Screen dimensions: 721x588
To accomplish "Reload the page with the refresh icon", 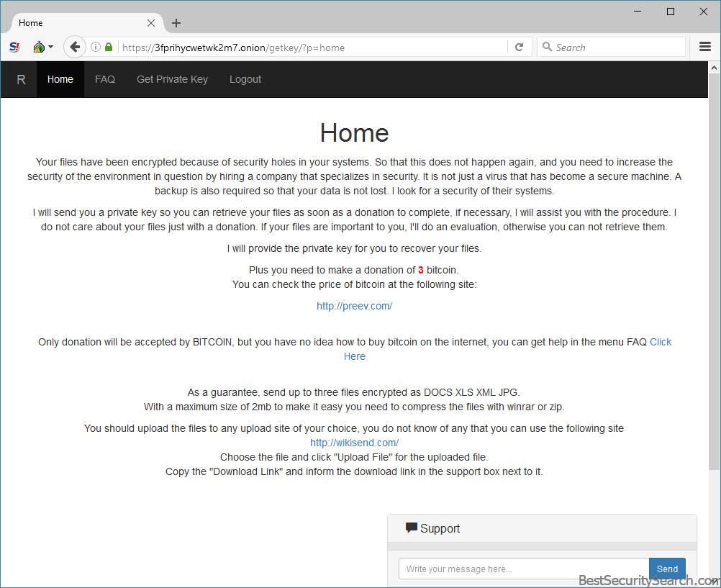I will 519,48.
